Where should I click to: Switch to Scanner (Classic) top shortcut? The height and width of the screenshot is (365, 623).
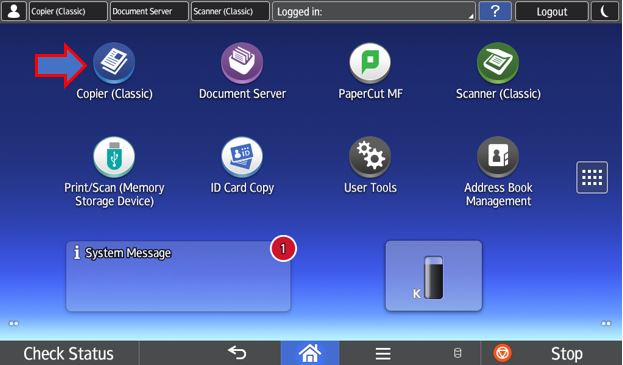pos(230,11)
